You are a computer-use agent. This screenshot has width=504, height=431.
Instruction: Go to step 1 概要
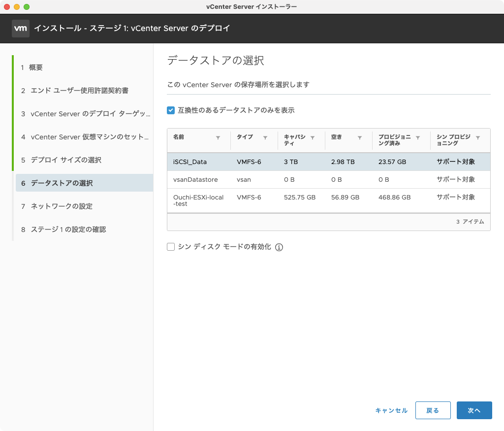pyautogui.click(x=36, y=67)
